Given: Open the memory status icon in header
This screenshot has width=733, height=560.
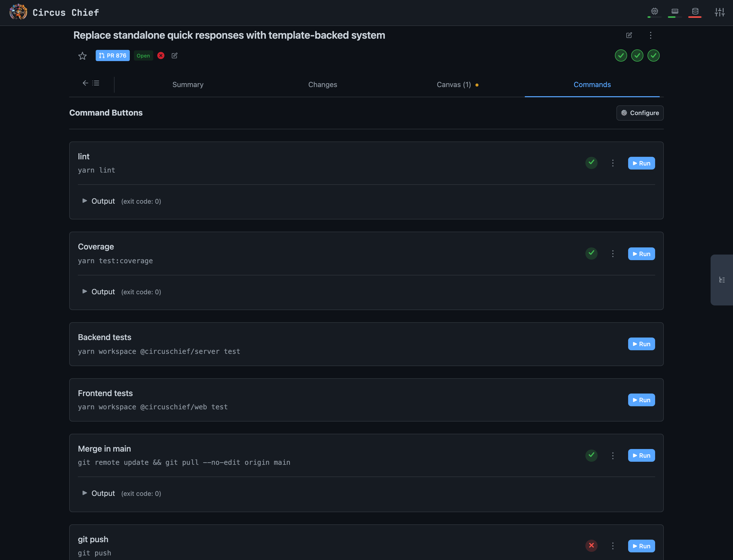Looking at the screenshot, I should tap(675, 12).
